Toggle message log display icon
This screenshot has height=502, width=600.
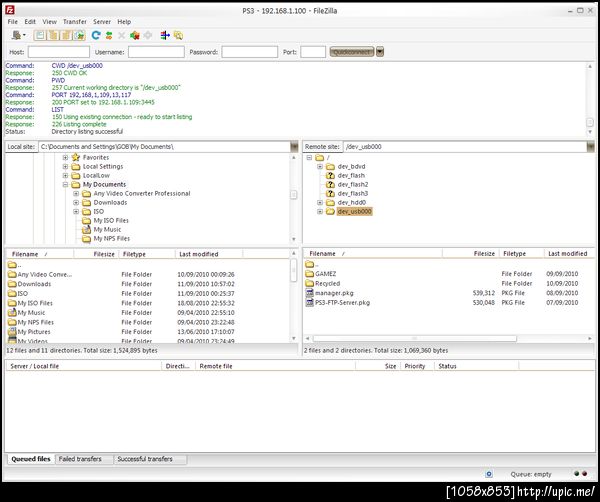pyautogui.click(x=41, y=35)
